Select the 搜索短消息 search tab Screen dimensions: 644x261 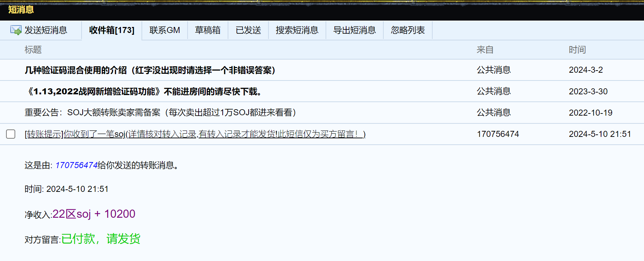[297, 30]
